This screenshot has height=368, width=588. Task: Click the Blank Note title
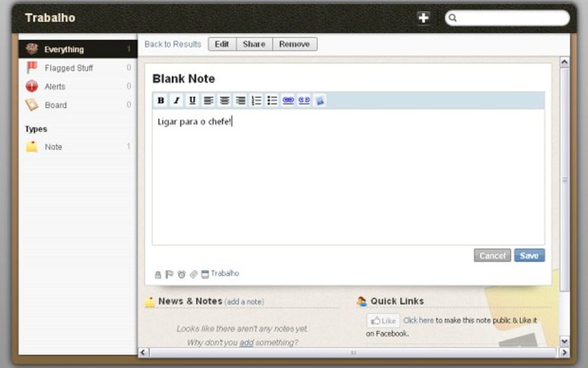point(184,79)
